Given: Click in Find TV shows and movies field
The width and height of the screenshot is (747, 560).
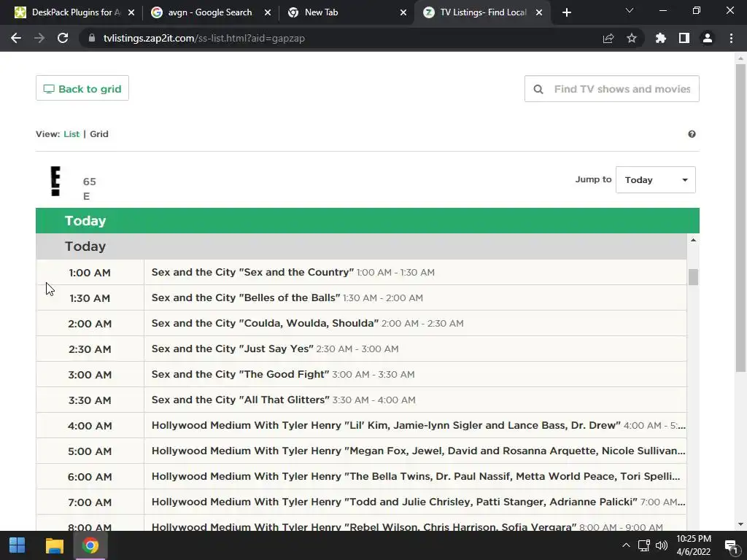Looking at the screenshot, I should click(612, 89).
